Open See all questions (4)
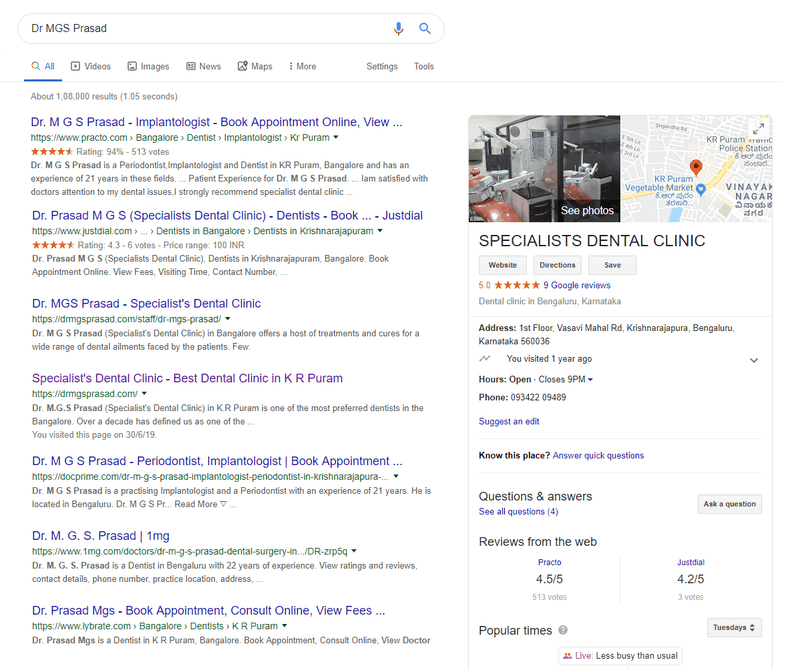The height and width of the screenshot is (670, 800). coord(518,511)
